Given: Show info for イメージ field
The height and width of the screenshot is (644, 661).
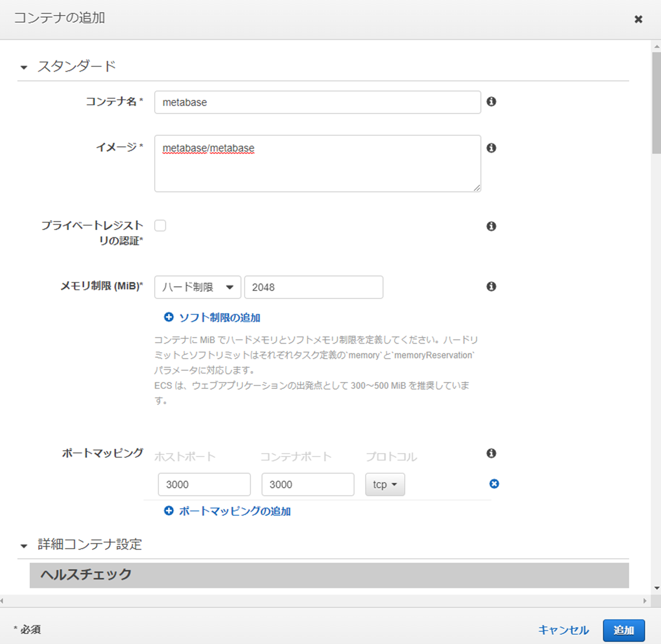Looking at the screenshot, I should tap(491, 148).
